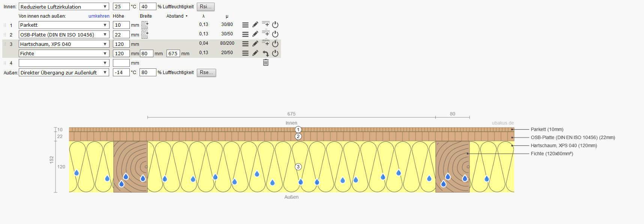644x224 pixels.
Task: Add wood framing to the Parkett layer
Action: 145,25
